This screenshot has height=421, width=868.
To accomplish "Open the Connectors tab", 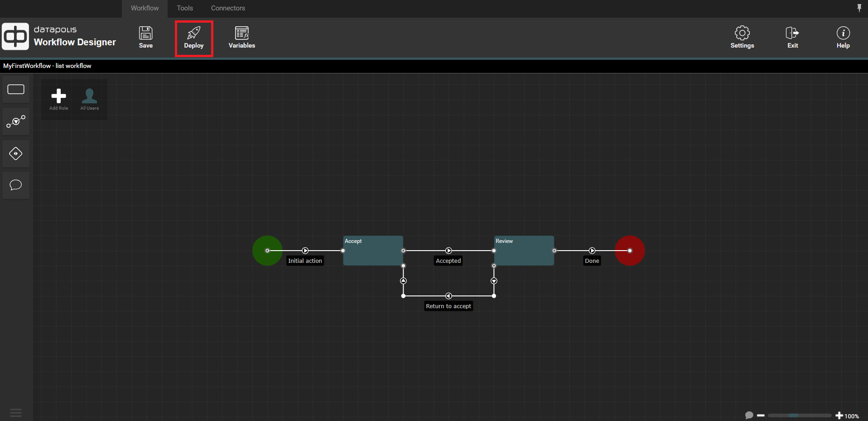I will tap(228, 8).
